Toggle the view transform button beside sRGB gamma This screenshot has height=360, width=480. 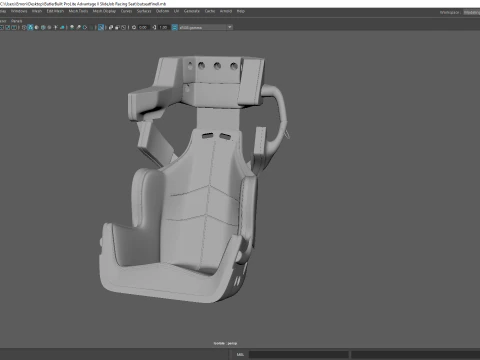(175, 27)
